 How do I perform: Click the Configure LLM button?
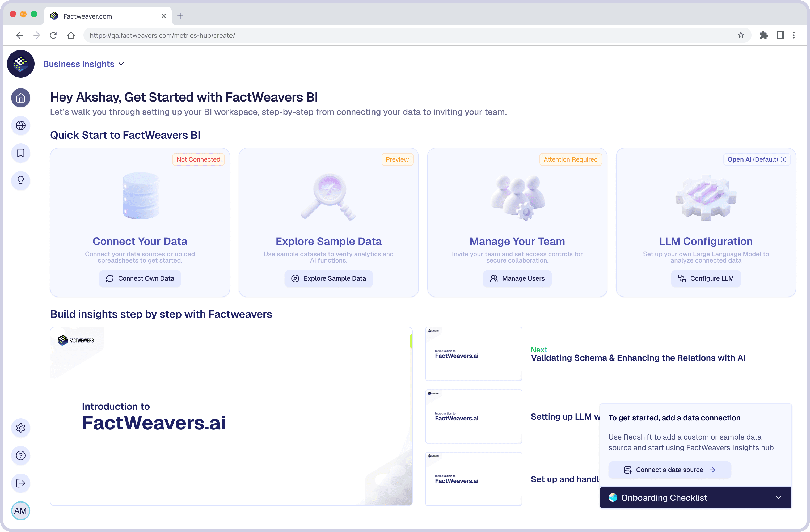[706, 278]
